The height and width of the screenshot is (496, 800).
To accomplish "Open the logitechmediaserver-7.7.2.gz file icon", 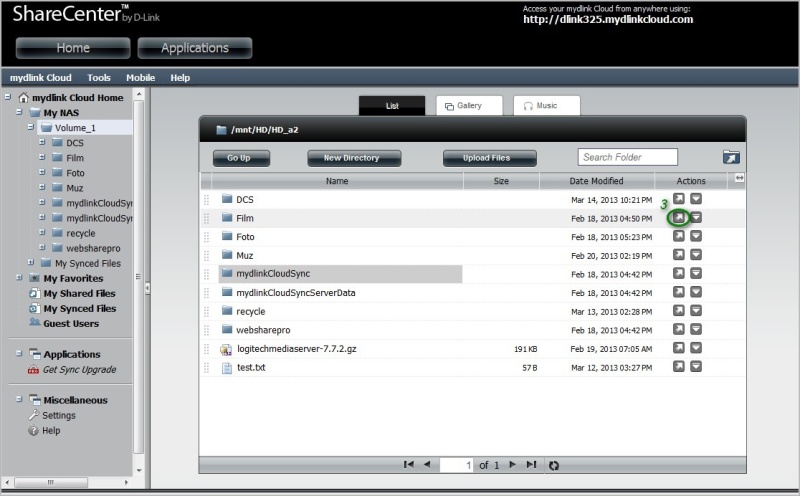I will (226, 350).
